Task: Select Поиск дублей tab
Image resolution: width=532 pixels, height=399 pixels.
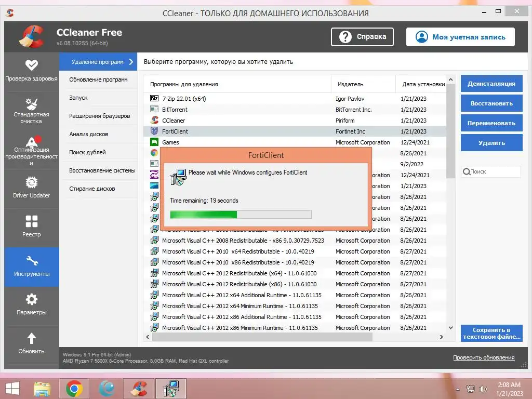Action: pos(98,152)
